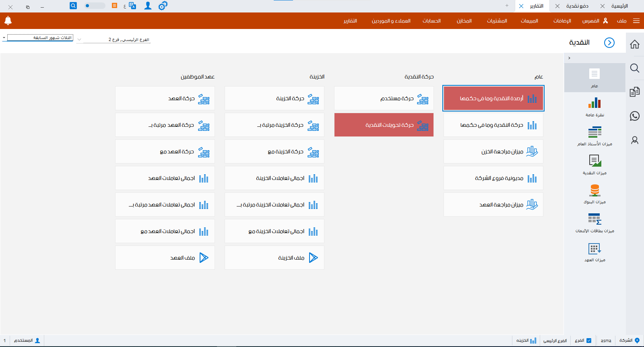Expand the small arrow above the عام panel

[569, 58]
